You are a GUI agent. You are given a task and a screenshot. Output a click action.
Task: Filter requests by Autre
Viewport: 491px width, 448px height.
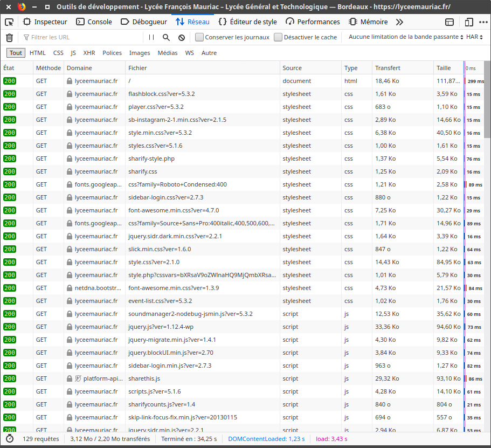209,53
